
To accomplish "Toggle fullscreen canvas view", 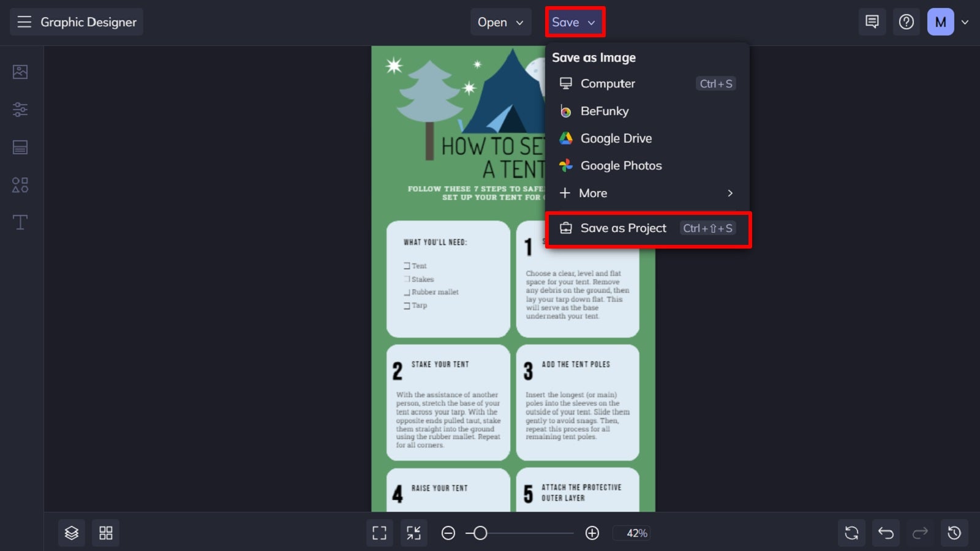I will pos(379,533).
